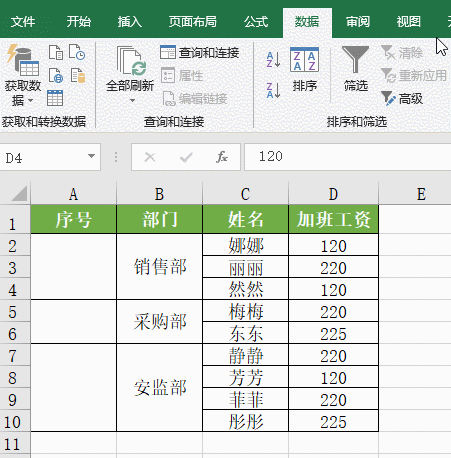Switch to the Page Layout (页面布局) tab

coord(193,22)
